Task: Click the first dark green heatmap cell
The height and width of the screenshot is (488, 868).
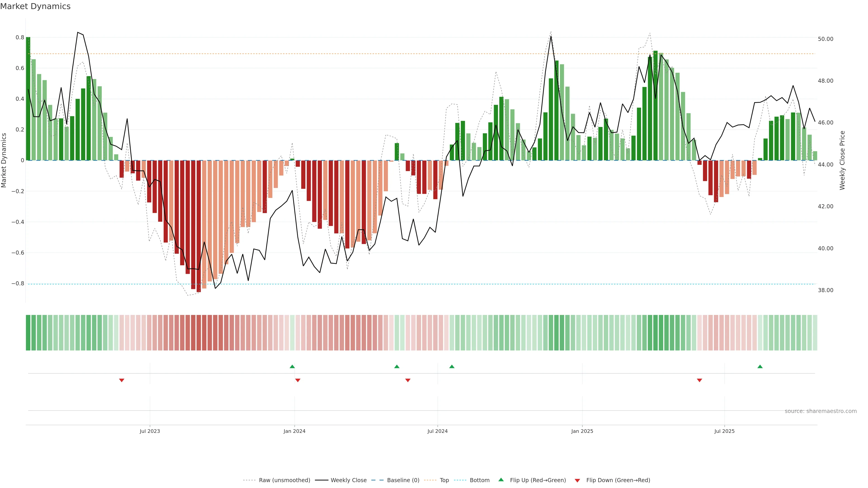Action: [28, 332]
